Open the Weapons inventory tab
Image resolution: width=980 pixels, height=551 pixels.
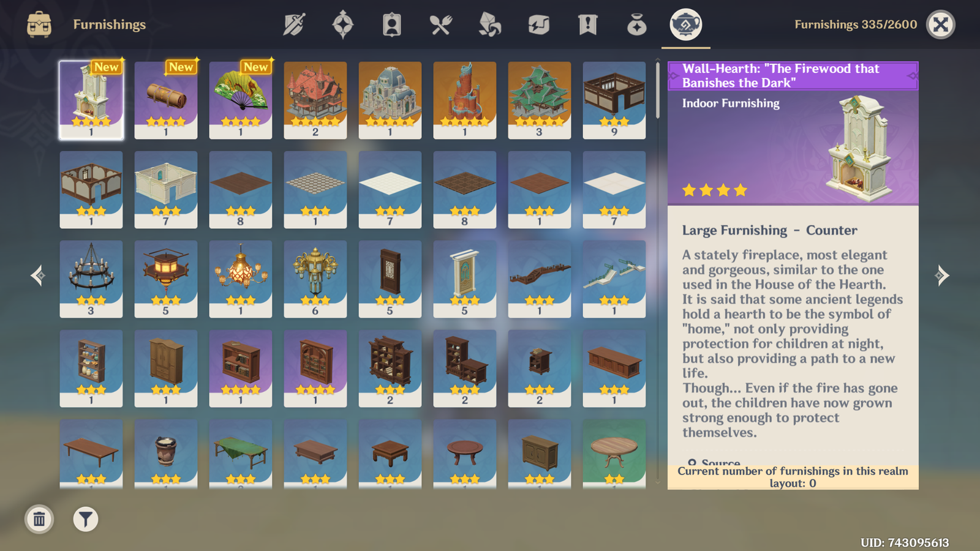point(294,25)
